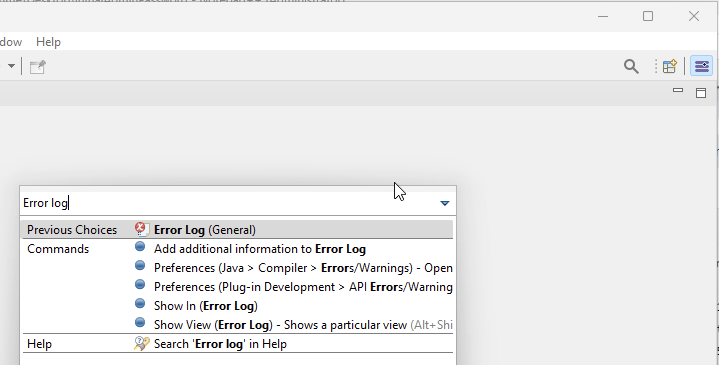This screenshot has height=365, width=719.
Task: Click the 'Help' category label in results
Action: [x=39, y=344]
